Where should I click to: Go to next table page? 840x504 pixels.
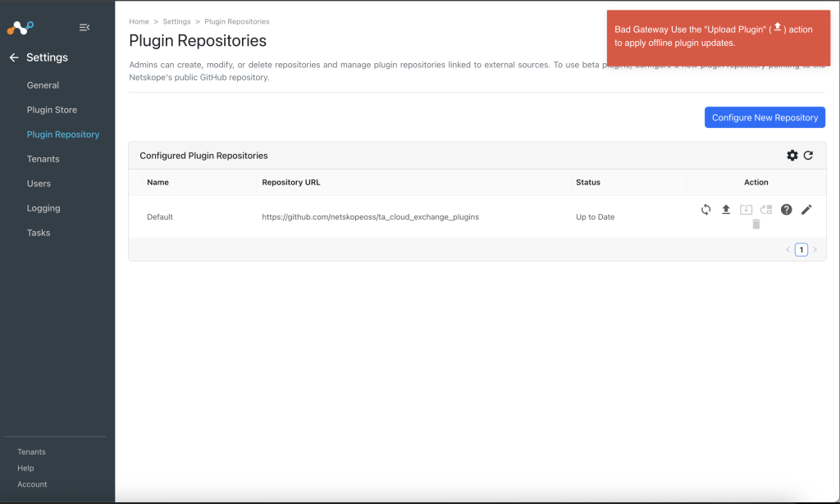[815, 249]
